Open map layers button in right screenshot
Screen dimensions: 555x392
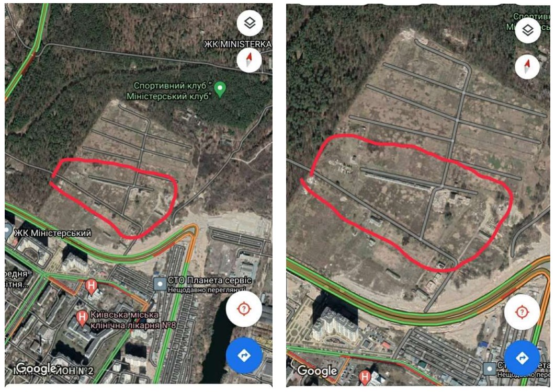pos(528,30)
